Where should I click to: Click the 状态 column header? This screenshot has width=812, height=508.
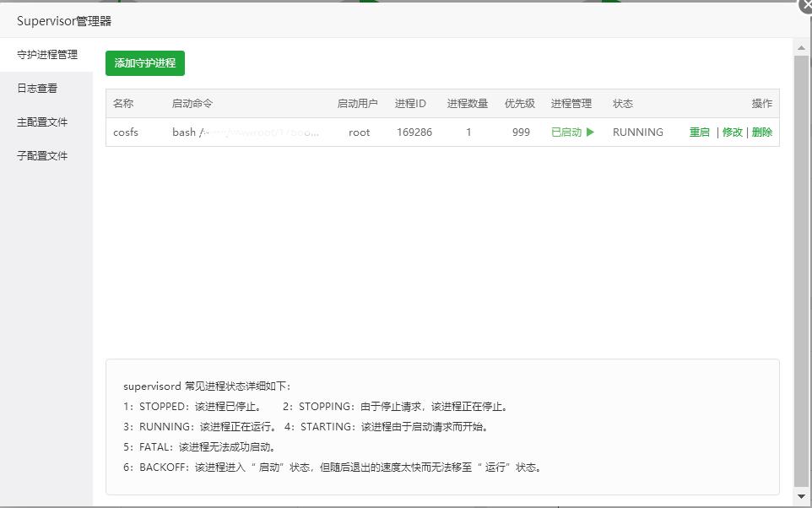click(x=623, y=104)
